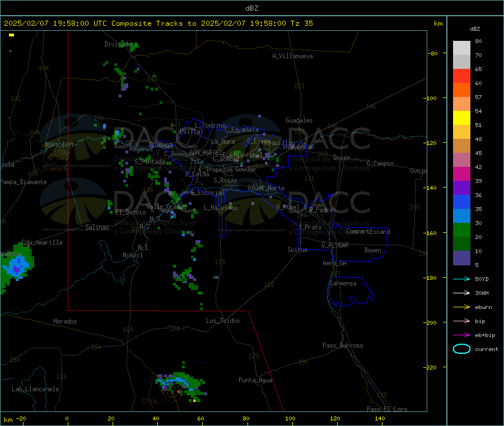Click the 'Morados' place label
This screenshot has height=426, width=504.
click(65, 321)
